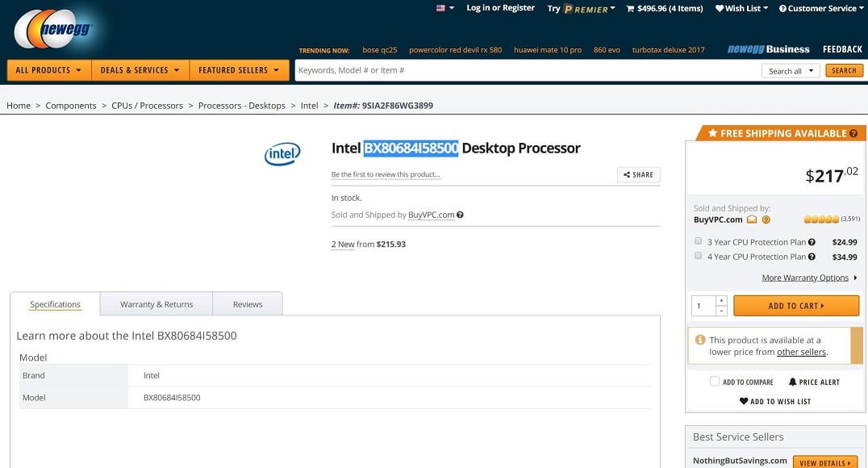868x468 pixels.
Task: Click the Add to Wish List heart
Action: click(744, 401)
